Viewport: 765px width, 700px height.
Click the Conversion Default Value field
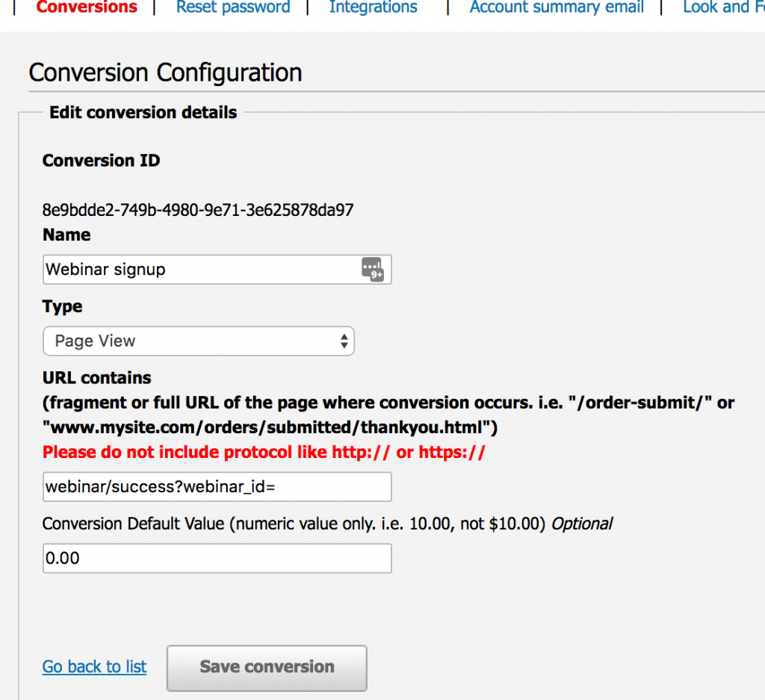[x=217, y=559]
